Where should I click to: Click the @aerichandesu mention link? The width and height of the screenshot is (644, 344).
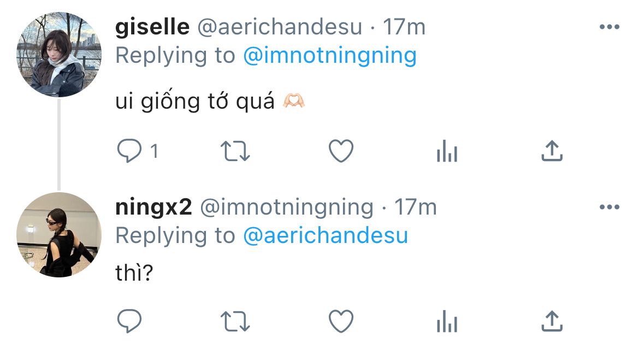[325, 236]
